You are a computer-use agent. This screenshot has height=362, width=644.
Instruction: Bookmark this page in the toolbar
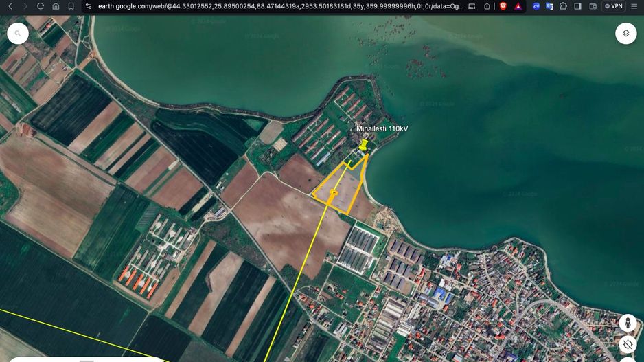point(71,6)
